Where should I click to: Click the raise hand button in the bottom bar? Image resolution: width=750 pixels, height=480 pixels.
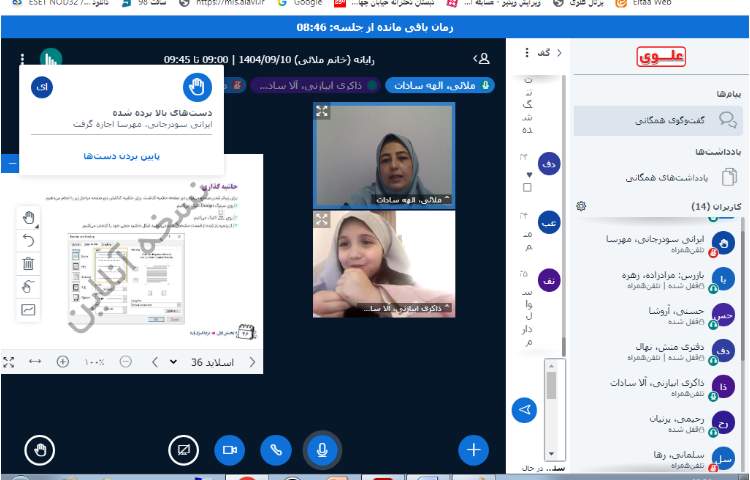[x=40, y=449]
